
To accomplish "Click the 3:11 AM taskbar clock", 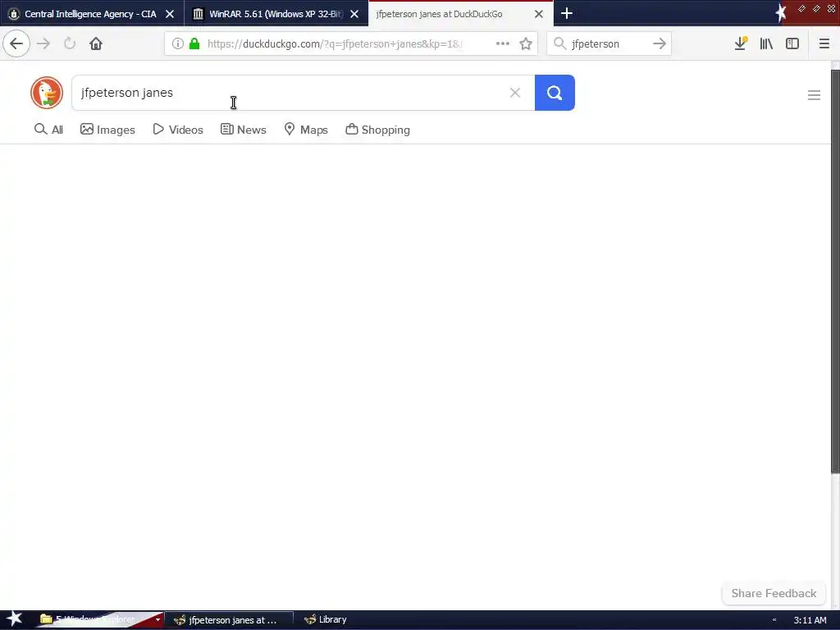I will (810, 620).
